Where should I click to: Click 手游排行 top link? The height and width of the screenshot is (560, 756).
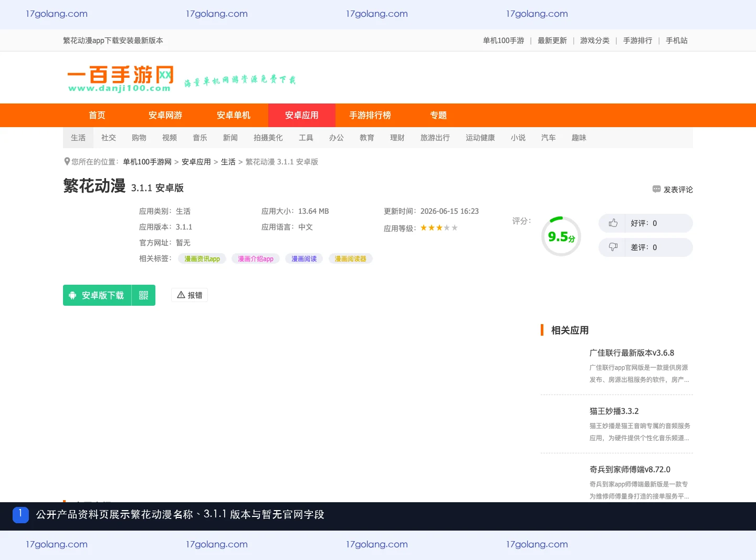pyautogui.click(x=638, y=40)
